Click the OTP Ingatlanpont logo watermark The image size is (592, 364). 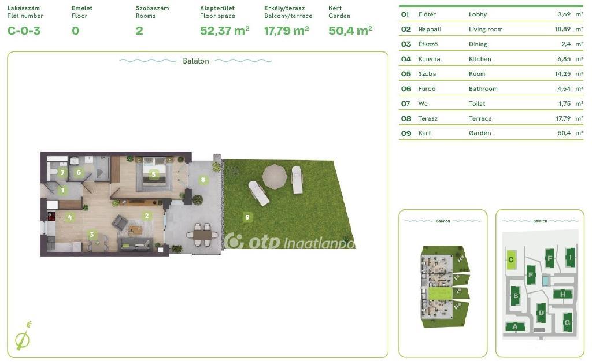[289, 242]
